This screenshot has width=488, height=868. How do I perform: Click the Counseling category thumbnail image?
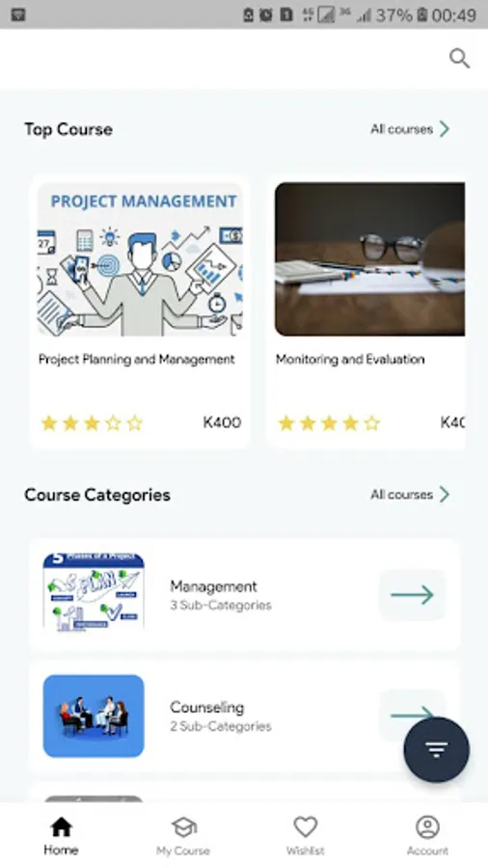pyautogui.click(x=94, y=716)
